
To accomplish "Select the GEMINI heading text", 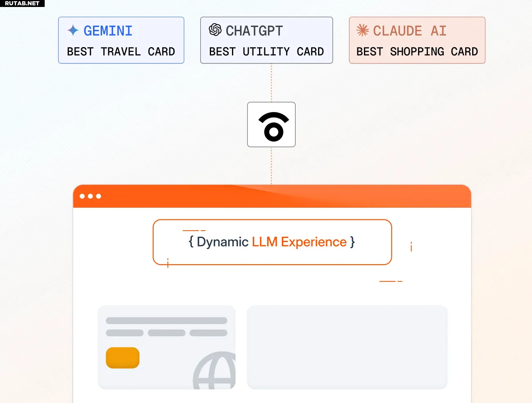I will [x=108, y=31].
